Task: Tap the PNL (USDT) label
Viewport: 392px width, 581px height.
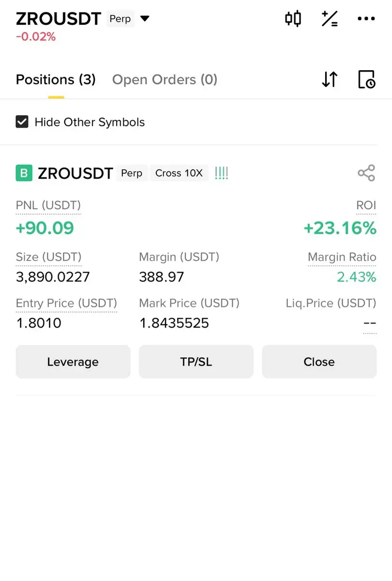Action: coord(48,205)
